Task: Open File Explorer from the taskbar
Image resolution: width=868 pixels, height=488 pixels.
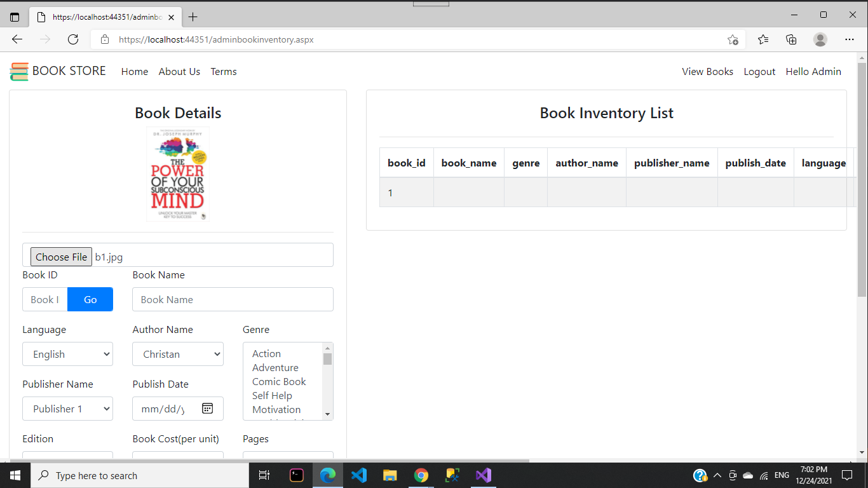Action: tap(390, 475)
